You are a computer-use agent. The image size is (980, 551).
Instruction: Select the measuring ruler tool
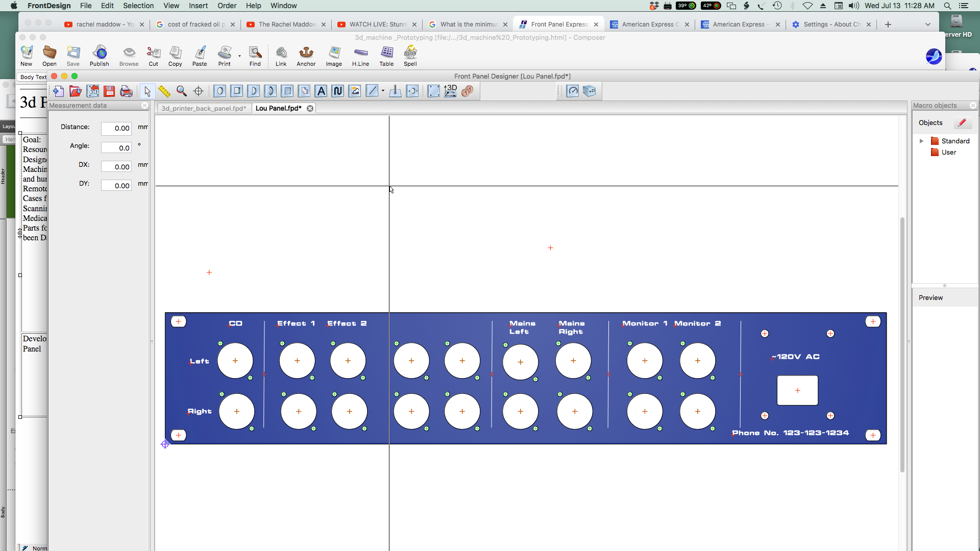pyautogui.click(x=164, y=91)
